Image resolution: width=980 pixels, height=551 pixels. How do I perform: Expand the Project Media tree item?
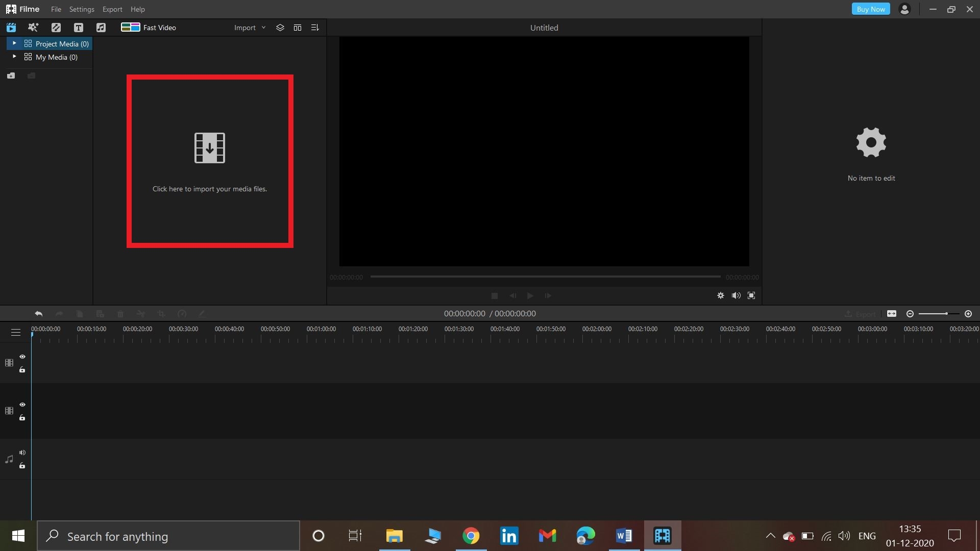[x=13, y=43]
